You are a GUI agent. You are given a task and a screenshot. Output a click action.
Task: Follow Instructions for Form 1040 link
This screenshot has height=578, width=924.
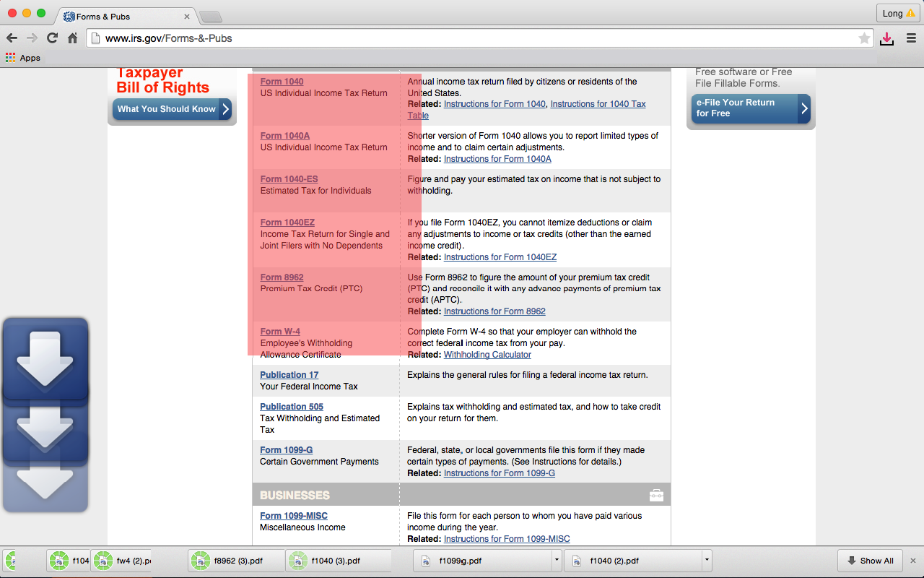coord(494,104)
